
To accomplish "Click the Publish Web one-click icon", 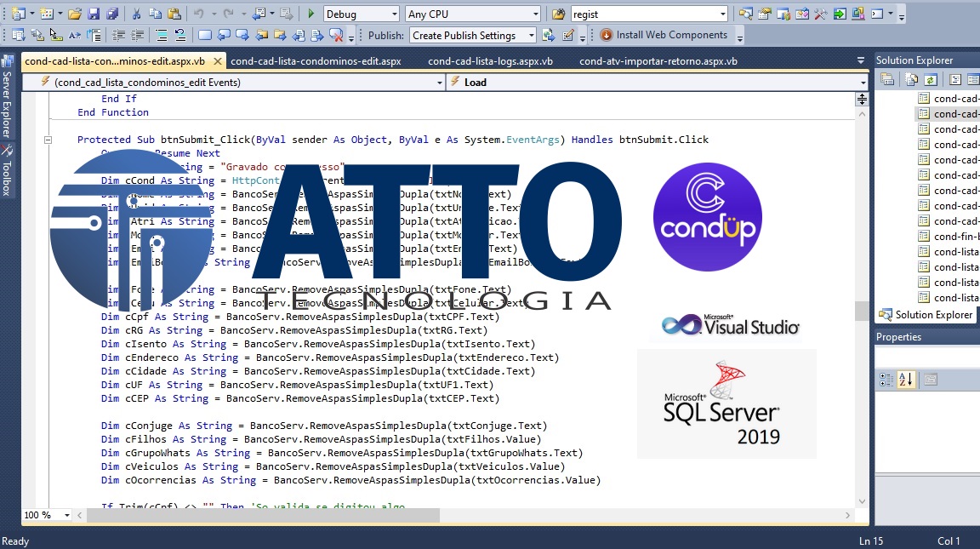I will point(548,36).
